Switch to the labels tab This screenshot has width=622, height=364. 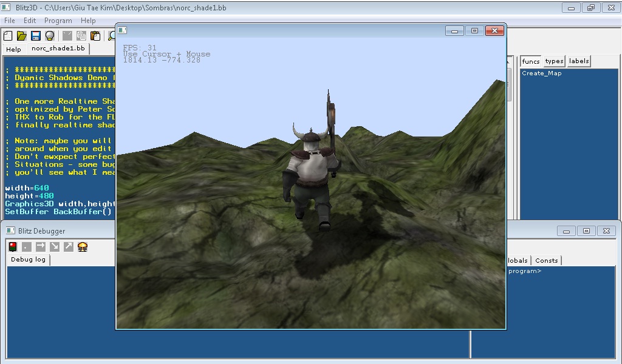click(579, 61)
